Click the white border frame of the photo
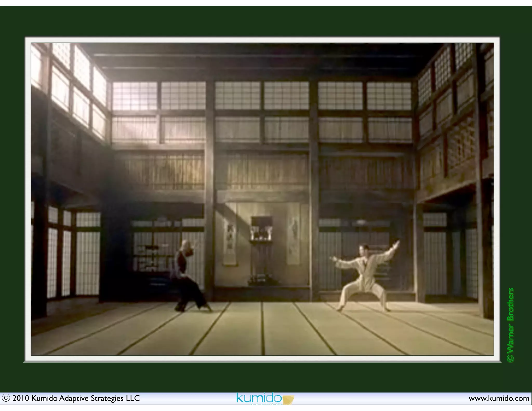 point(262,40)
